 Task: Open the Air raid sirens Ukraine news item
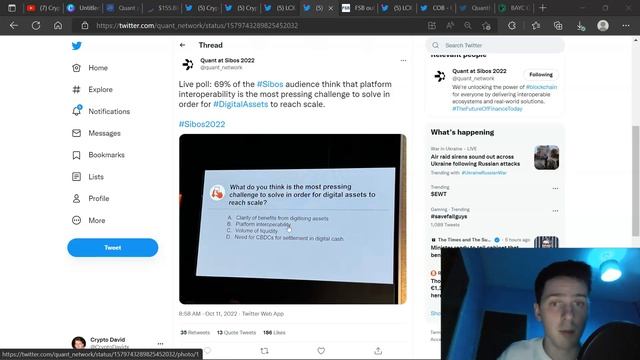coord(475,160)
